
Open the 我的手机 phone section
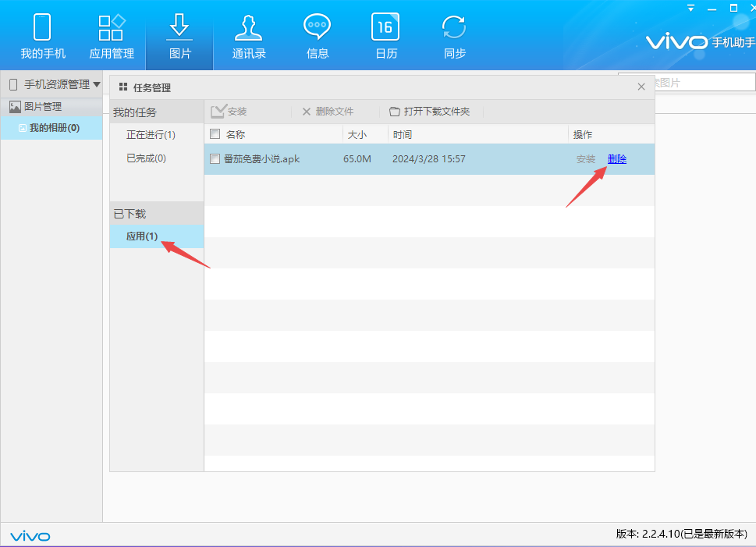pyautogui.click(x=42, y=36)
